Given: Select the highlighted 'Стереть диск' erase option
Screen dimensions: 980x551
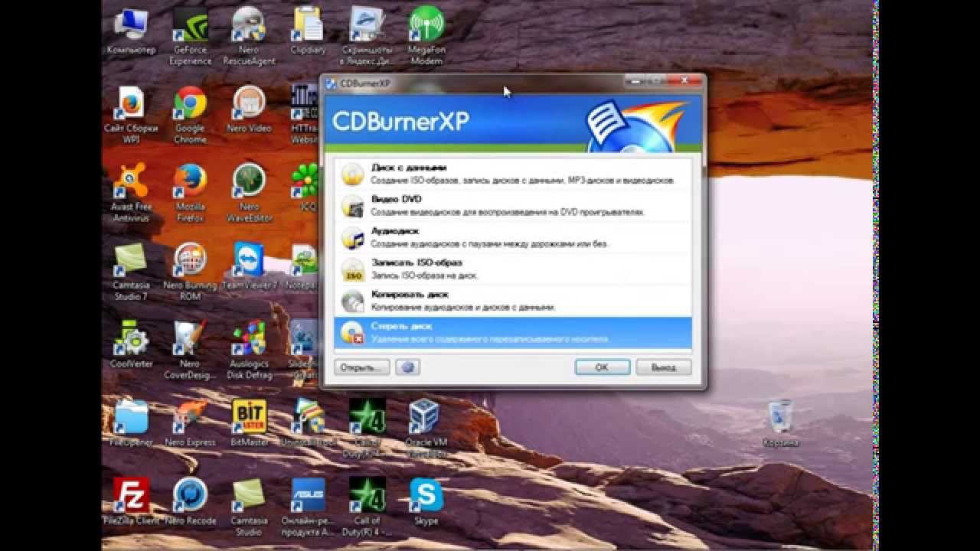Looking at the screenshot, I should (512, 332).
